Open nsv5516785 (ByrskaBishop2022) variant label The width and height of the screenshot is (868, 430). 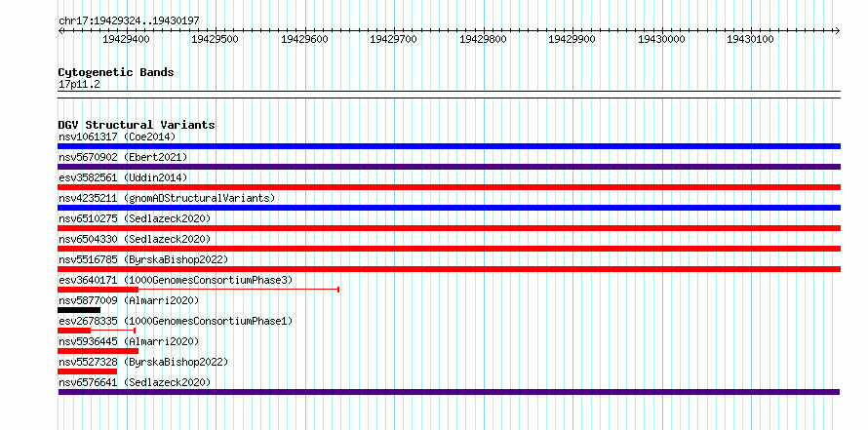pos(143,259)
